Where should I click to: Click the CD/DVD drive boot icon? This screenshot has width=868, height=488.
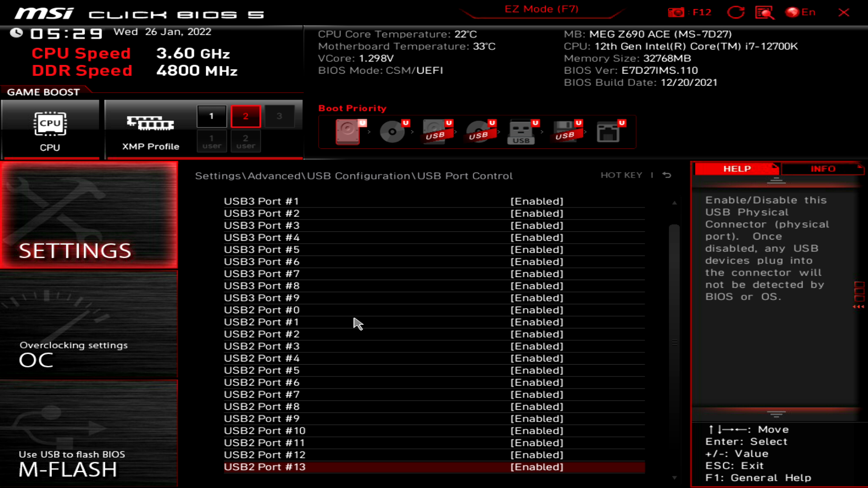[x=392, y=132]
